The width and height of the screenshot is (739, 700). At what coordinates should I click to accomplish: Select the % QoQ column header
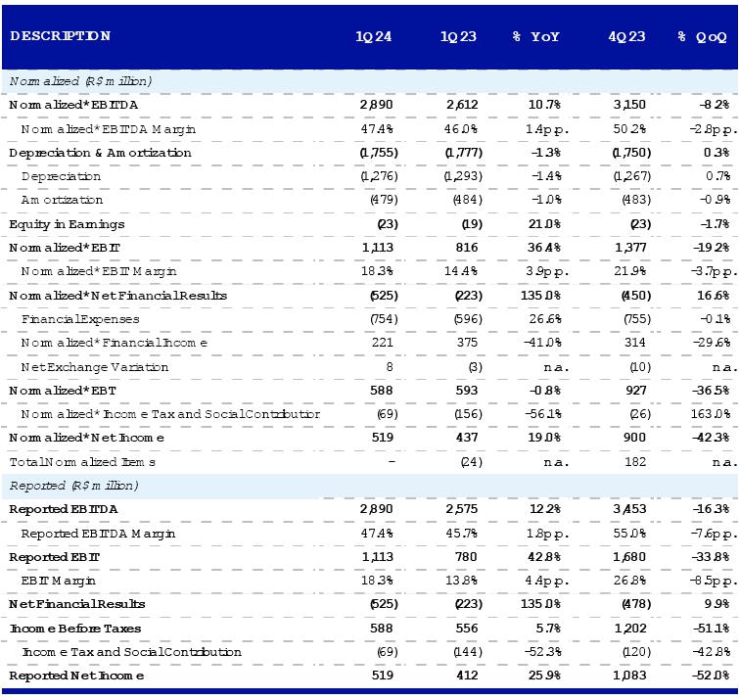[x=702, y=37]
